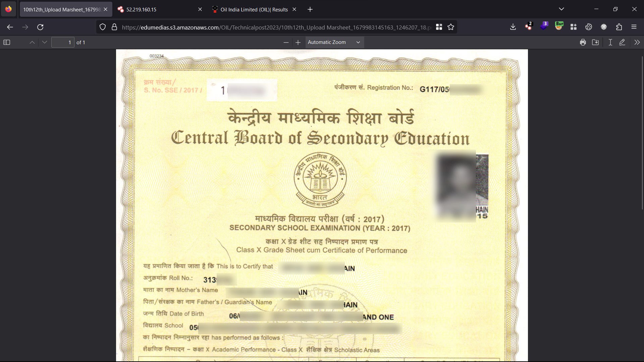Image resolution: width=644 pixels, height=362 pixels.
Task: Toggle the PDF sidebar panel
Action: [7, 42]
